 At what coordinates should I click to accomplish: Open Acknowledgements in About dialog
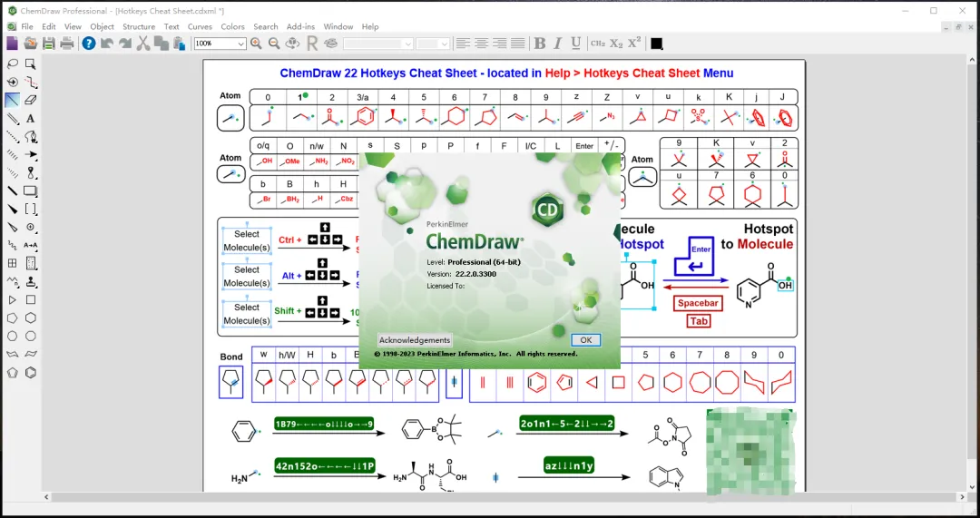point(415,340)
